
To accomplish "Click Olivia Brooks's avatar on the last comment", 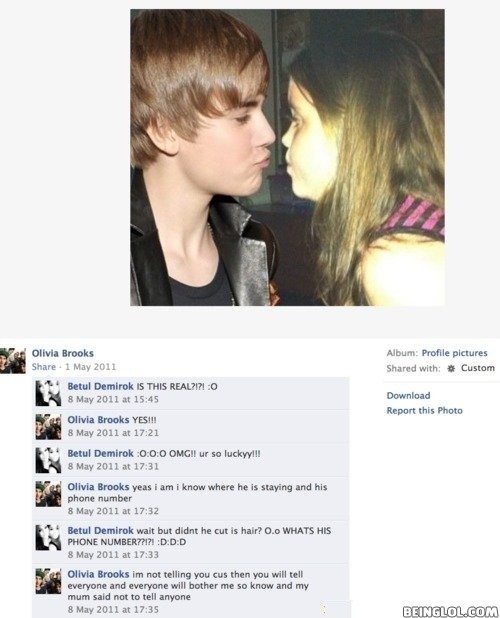I will 48,581.
